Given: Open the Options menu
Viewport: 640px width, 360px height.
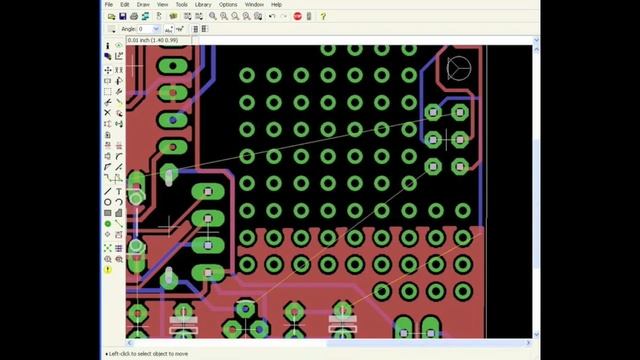Looking at the screenshot, I should [x=228, y=4].
